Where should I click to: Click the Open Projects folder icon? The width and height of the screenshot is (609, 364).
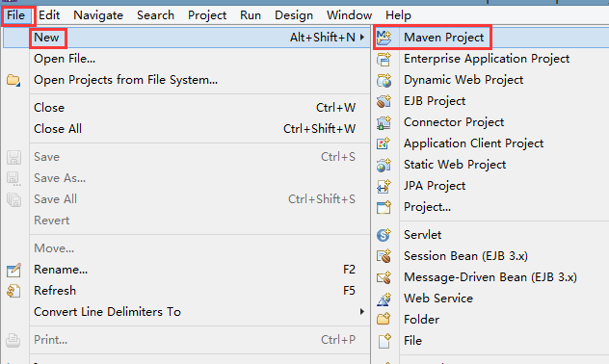point(13,80)
